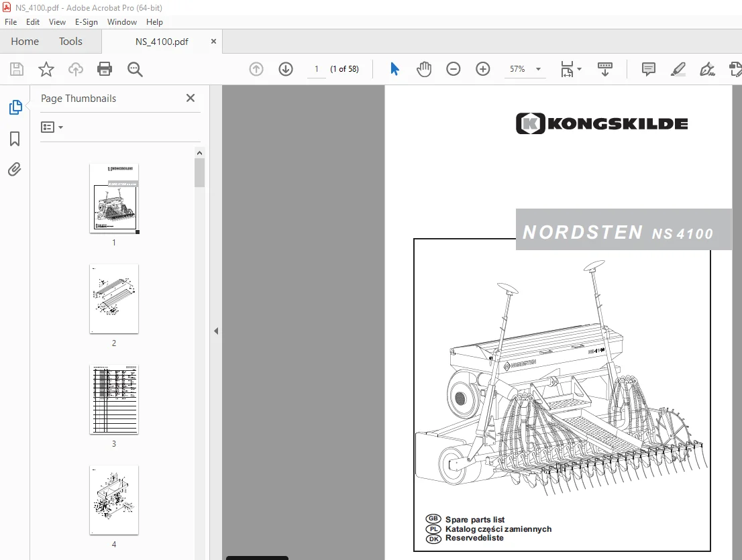Click the Save file icon
Image resolution: width=742 pixels, height=560 pixels.
17,69
